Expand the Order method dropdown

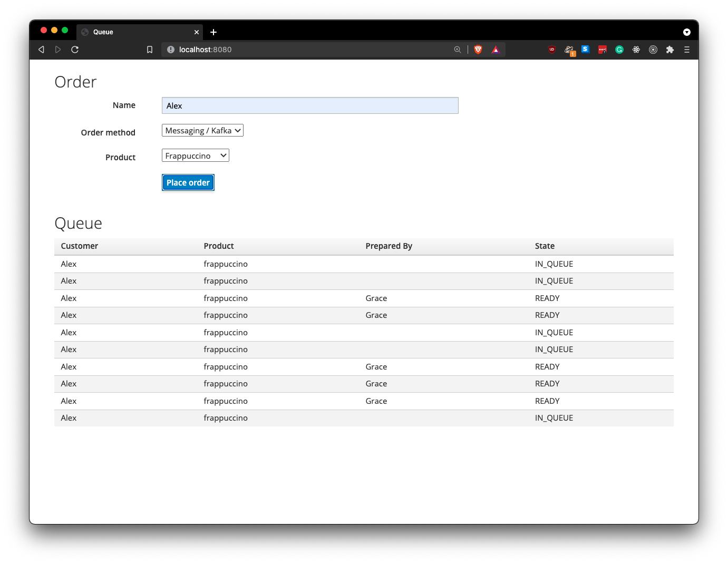(202, 131)
